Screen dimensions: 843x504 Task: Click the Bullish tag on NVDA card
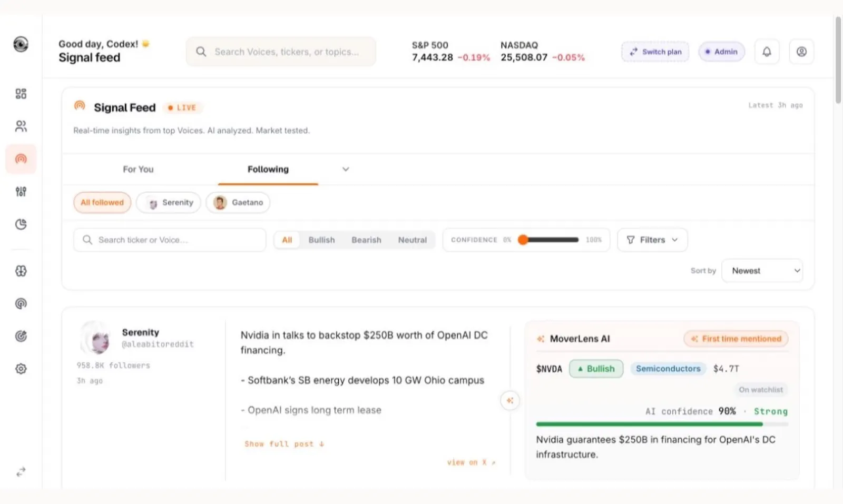point(596,369)
